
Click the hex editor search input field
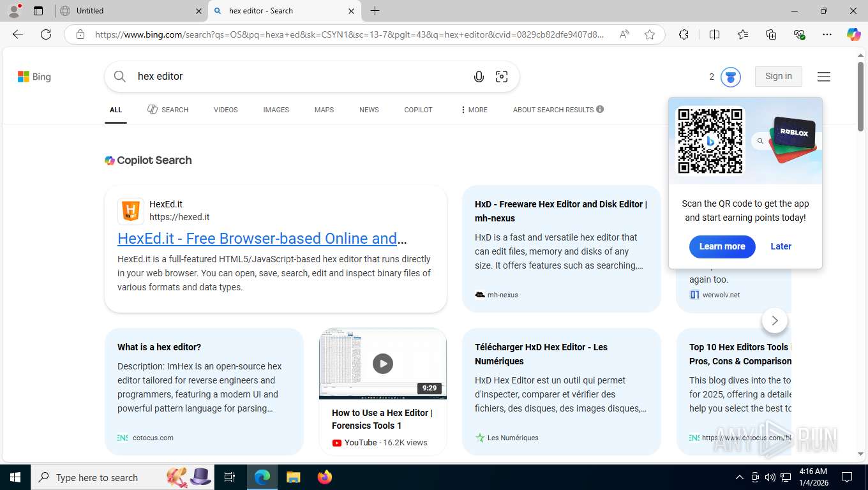pos(299,77)
